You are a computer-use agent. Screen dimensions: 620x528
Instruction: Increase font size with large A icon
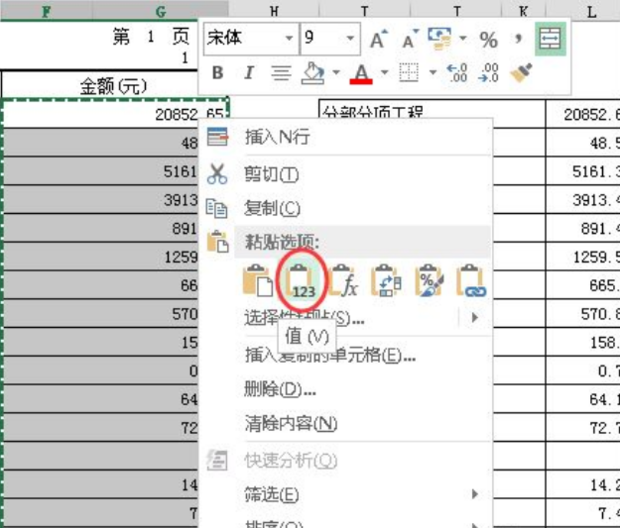tap(378, 39)
